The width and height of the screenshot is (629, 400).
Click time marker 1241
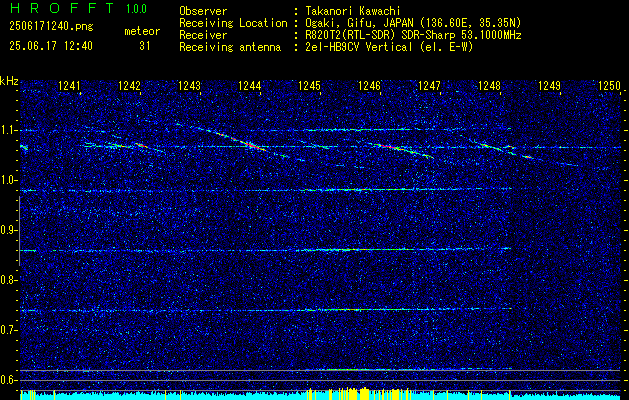tap(69, 85)
